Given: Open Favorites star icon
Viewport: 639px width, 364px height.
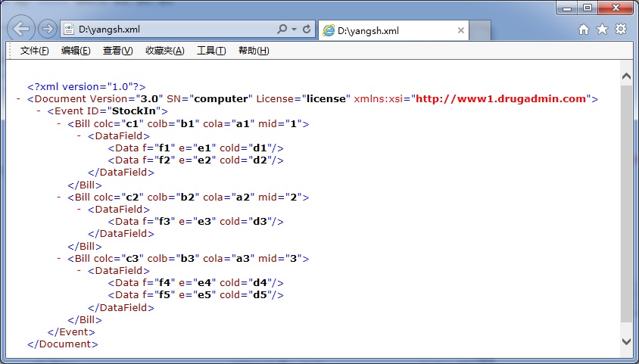Looking at the screenshot, I should (602, 30).
